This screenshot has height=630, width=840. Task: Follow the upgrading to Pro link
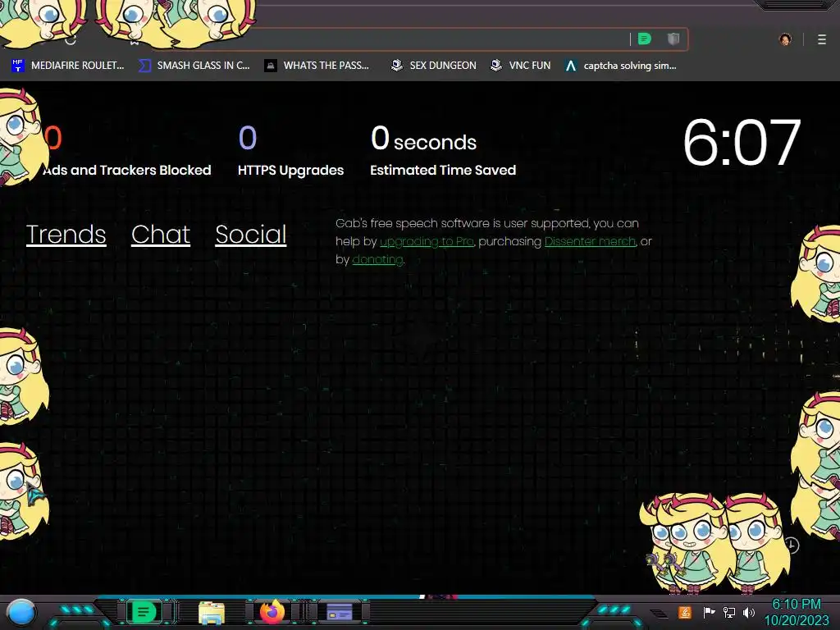coord(427,242)
